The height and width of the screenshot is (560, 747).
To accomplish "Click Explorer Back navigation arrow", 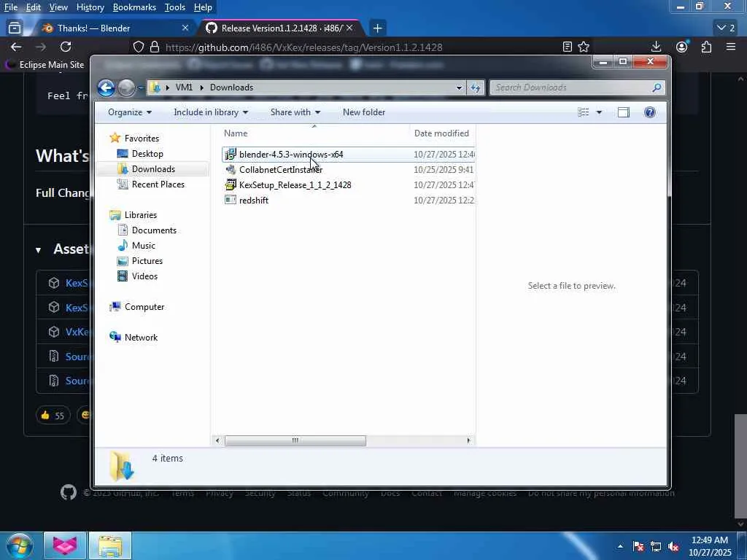I will pyautogui.click(x=107, y=87).
